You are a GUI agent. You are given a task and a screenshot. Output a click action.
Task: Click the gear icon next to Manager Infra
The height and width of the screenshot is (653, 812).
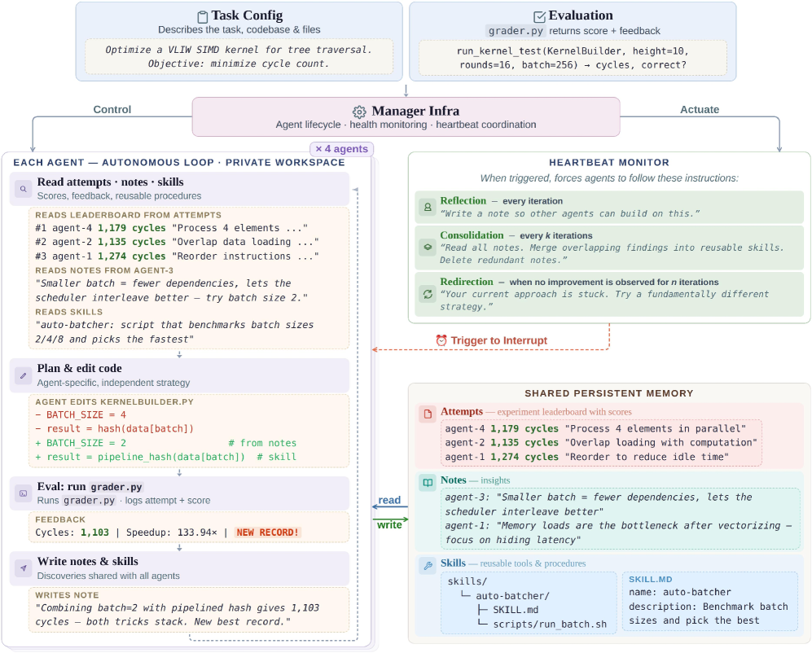pyautogui.click(x=359, y=112)
